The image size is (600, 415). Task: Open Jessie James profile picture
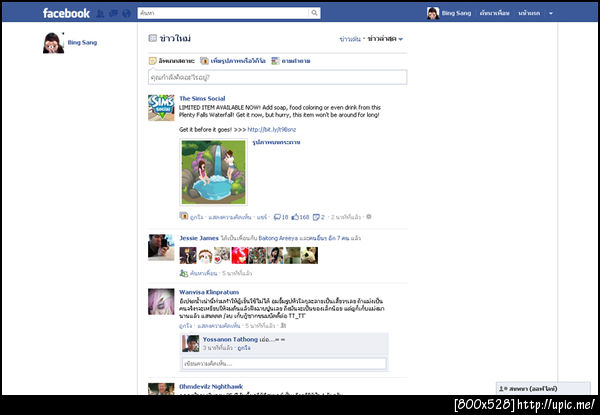tap(161, 247)
